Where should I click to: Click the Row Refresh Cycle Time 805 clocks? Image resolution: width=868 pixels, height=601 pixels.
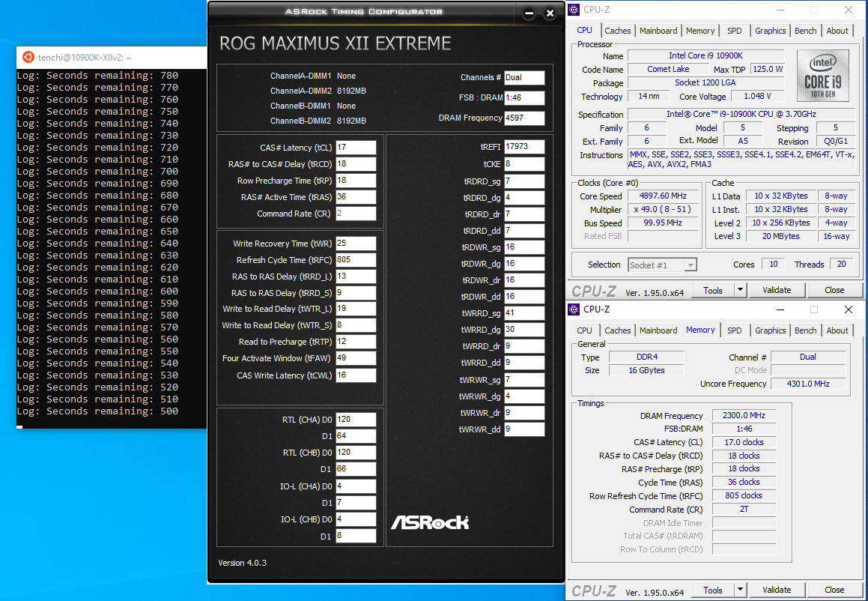pos(744,496)
